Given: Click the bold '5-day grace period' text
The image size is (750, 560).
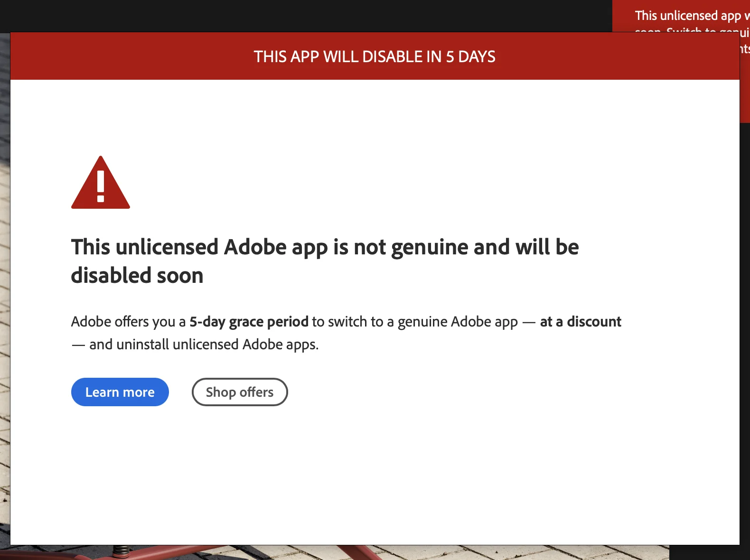Looking at the screenshot, I should pos(249,322).
